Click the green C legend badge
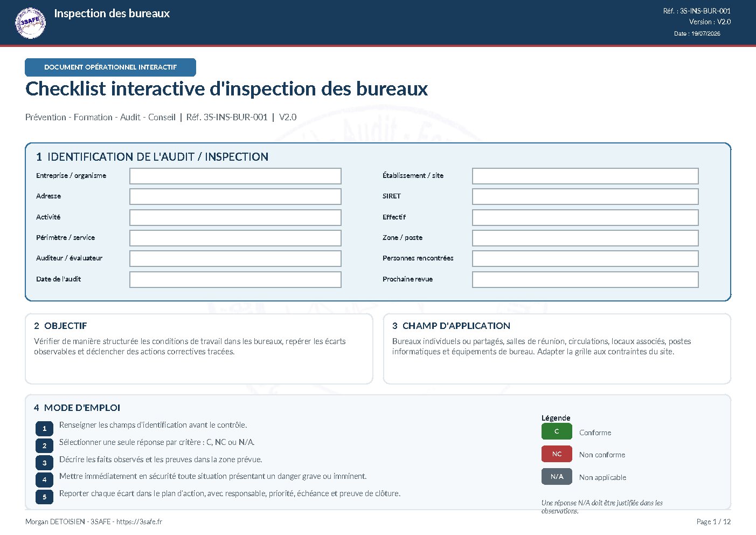 (x=557, y=431)
